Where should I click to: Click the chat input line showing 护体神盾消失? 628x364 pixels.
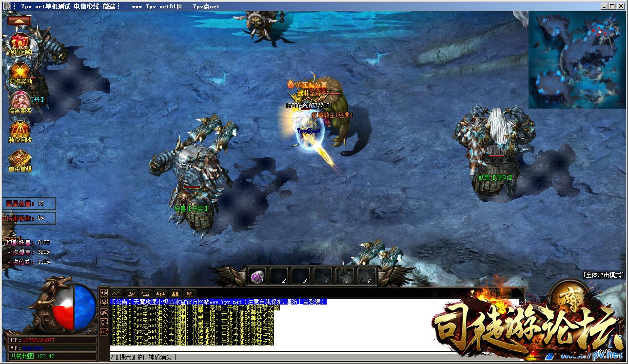click(x=317, y=357)
